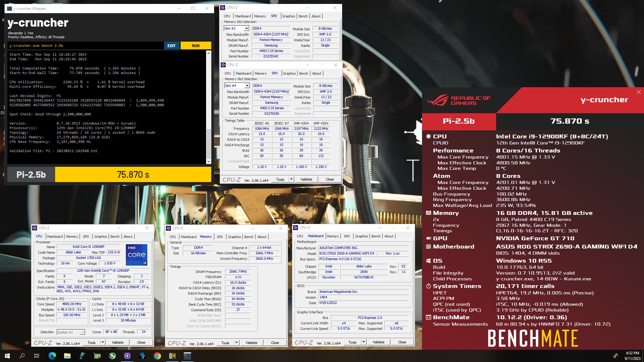
Task: Click the blue arrow logo taskbar icon
Action: (142, 356)
